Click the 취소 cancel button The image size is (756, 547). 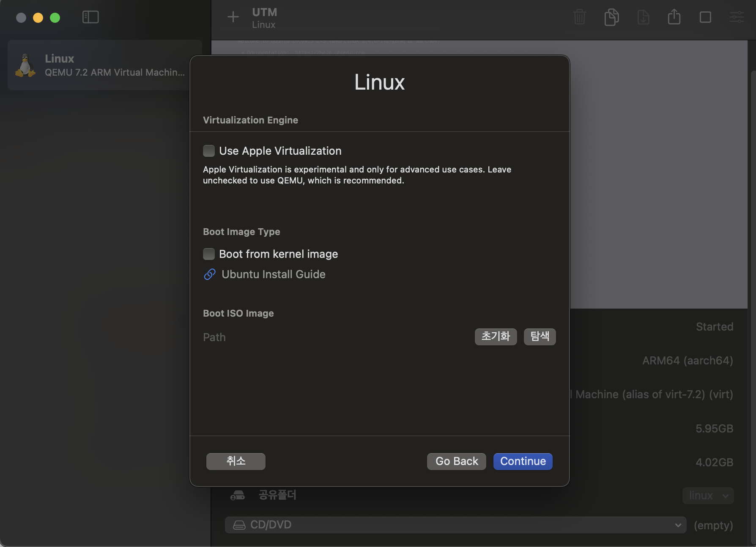click(236, 461)
